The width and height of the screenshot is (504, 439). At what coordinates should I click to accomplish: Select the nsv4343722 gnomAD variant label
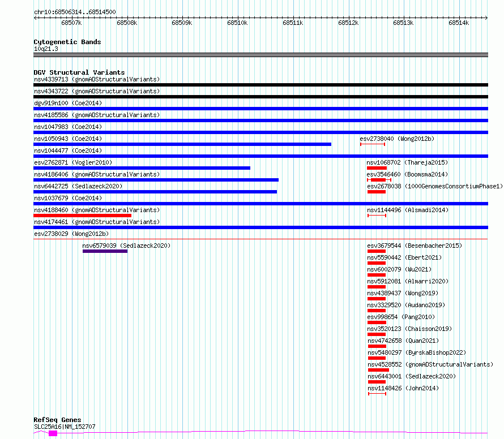pos(97,91)
